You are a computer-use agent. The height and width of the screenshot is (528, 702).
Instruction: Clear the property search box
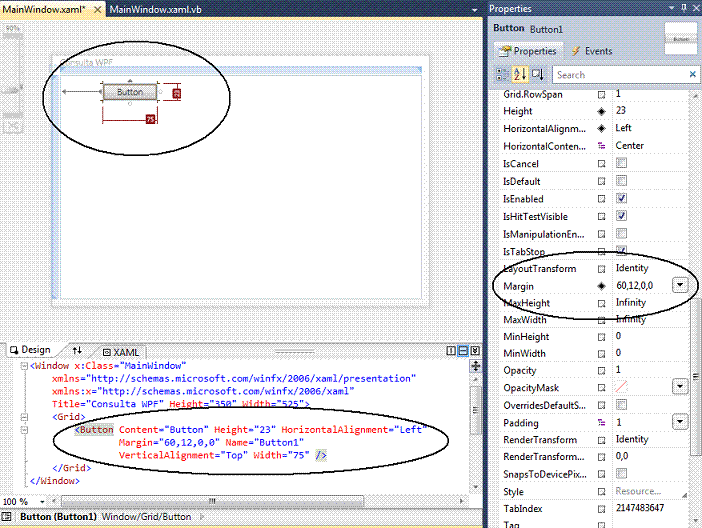[x=692, y=74]
